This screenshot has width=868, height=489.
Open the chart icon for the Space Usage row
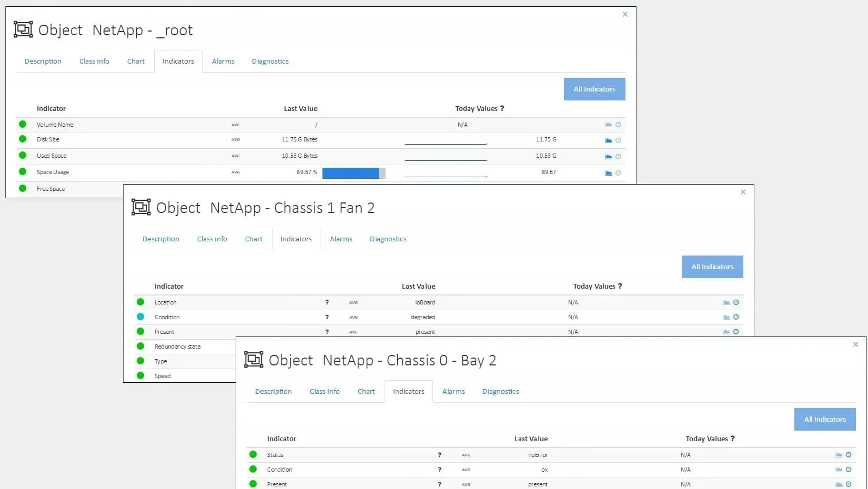[608, 173]
